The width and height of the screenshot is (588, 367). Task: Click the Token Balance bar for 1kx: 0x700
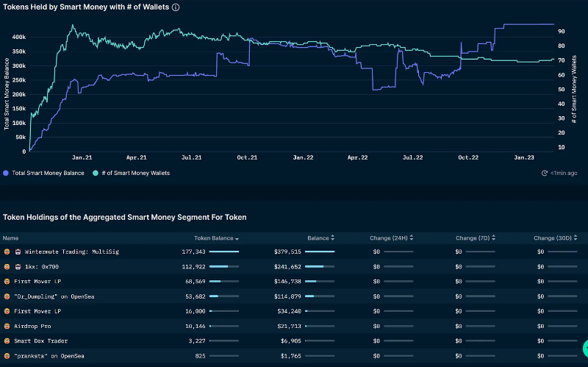[219, 266]
